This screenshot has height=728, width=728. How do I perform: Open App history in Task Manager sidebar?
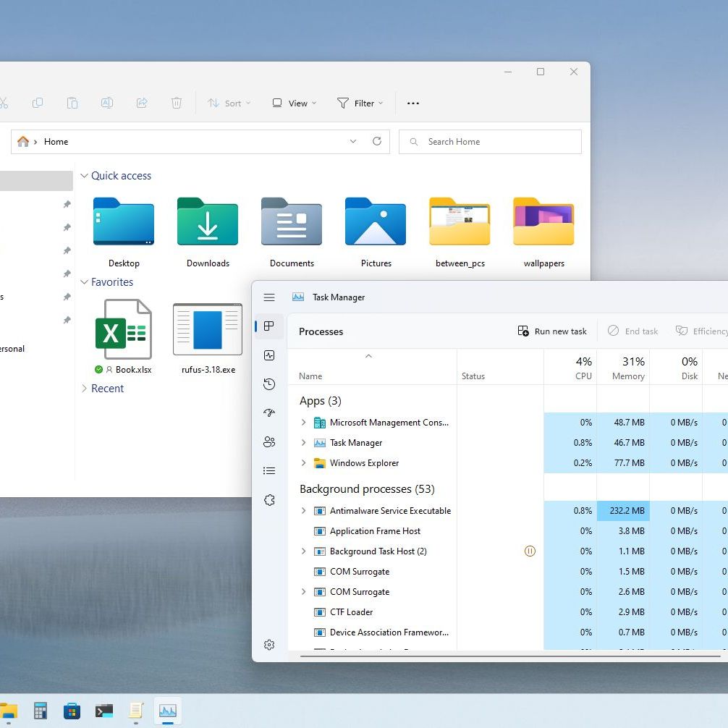pyautogui.click(x=269, y=384)
